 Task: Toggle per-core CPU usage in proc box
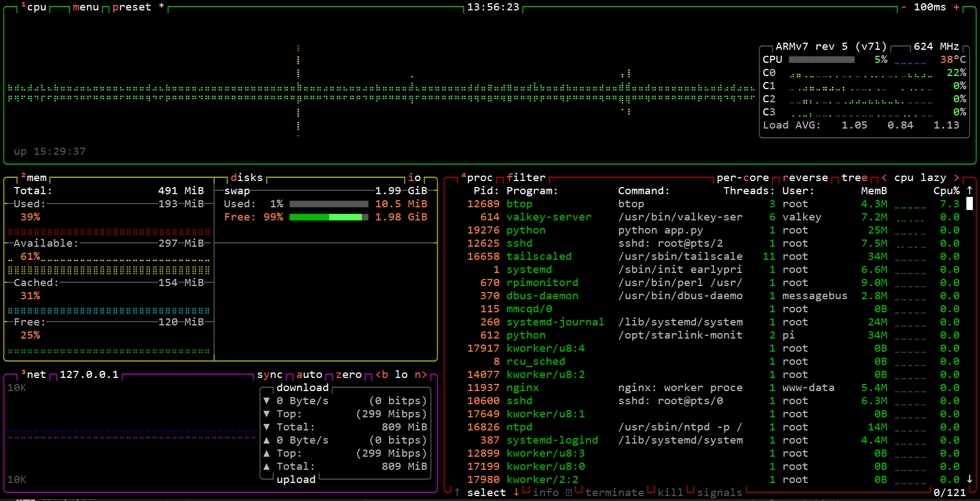coord(742,178)
